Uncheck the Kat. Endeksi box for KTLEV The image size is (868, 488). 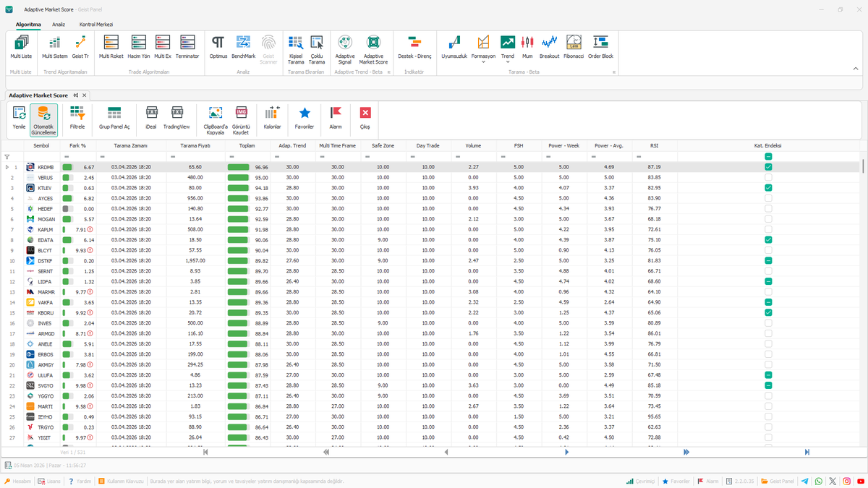click(x=768, y=188)
